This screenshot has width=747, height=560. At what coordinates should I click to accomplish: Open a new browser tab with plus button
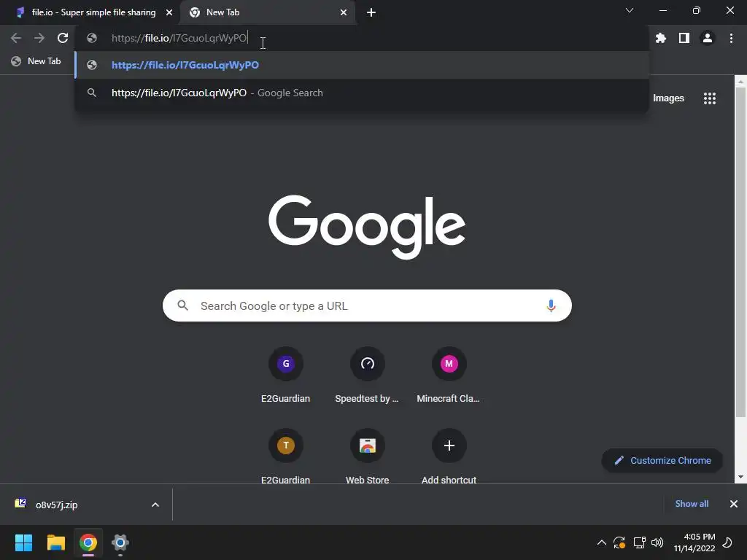371,12
